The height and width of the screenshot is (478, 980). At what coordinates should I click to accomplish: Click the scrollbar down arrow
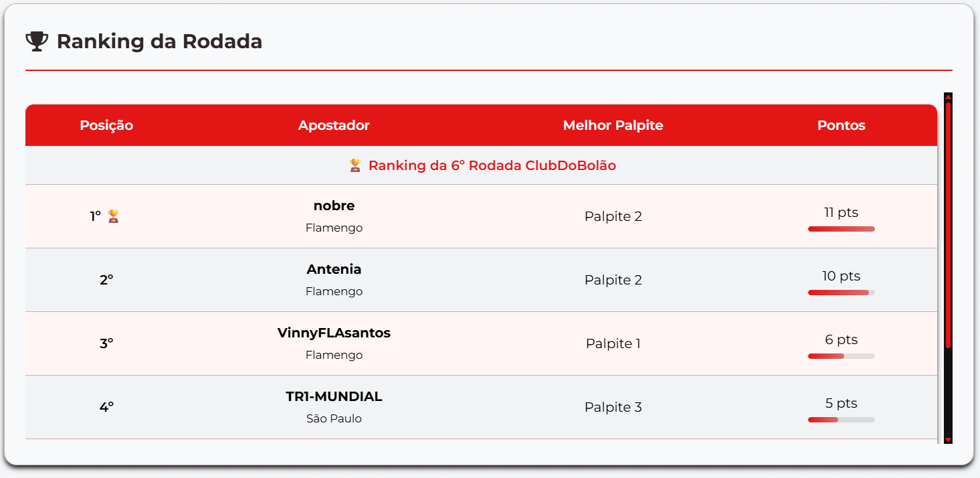[x=948, y=439]
